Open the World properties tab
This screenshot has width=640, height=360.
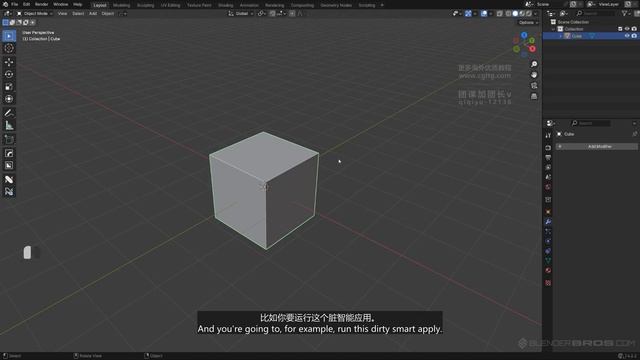[x=548, y=187]
